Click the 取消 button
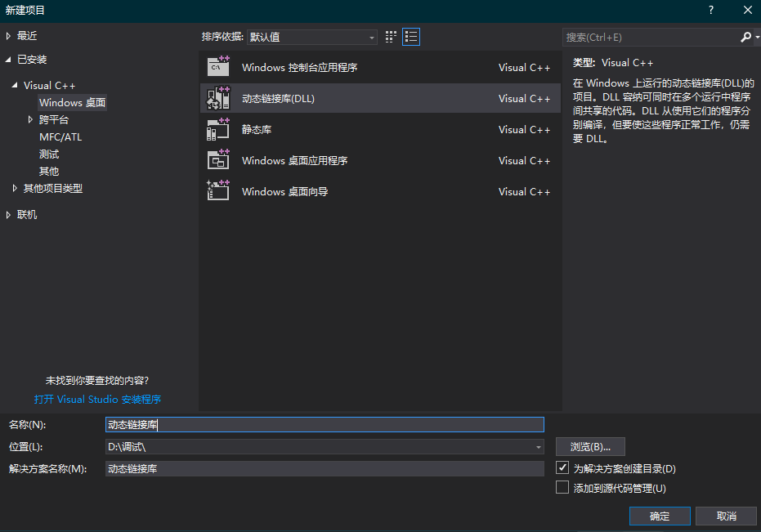 point(726,516)
